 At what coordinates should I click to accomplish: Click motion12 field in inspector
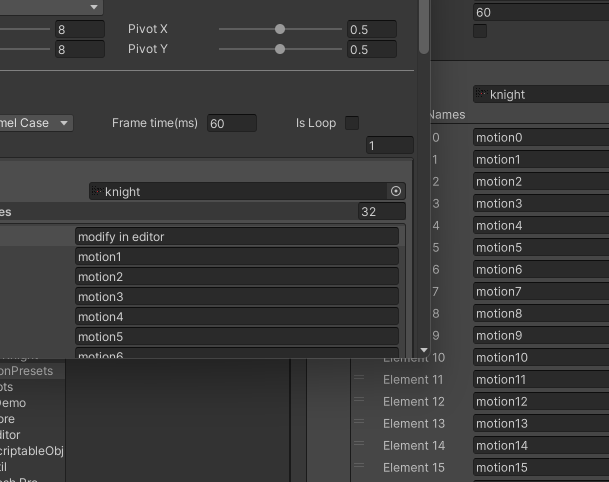pos(541,402)
